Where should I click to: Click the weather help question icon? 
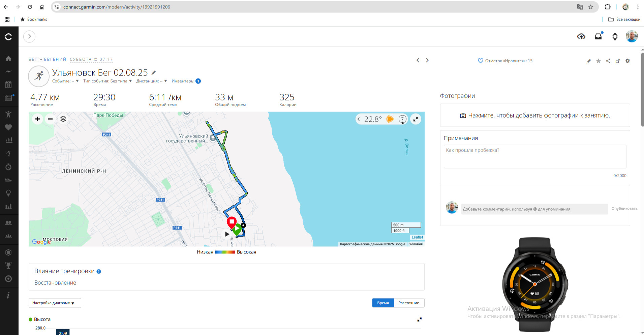pyautogui.click(x=402, y=119)
